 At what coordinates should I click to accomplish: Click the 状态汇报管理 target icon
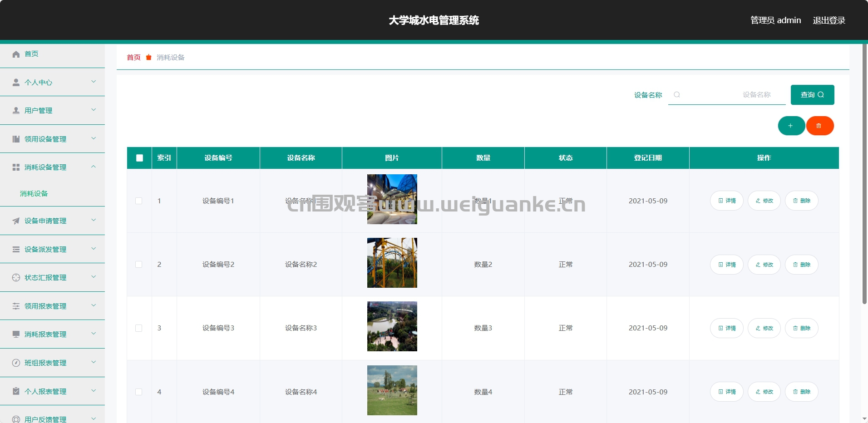[x=16, y=277]
